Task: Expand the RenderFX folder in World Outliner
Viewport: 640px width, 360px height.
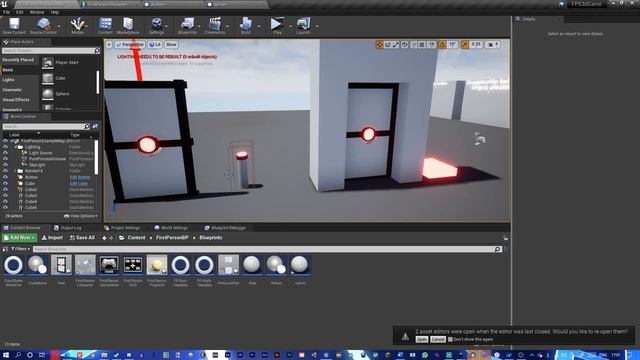Action: (x=16, y=171)
